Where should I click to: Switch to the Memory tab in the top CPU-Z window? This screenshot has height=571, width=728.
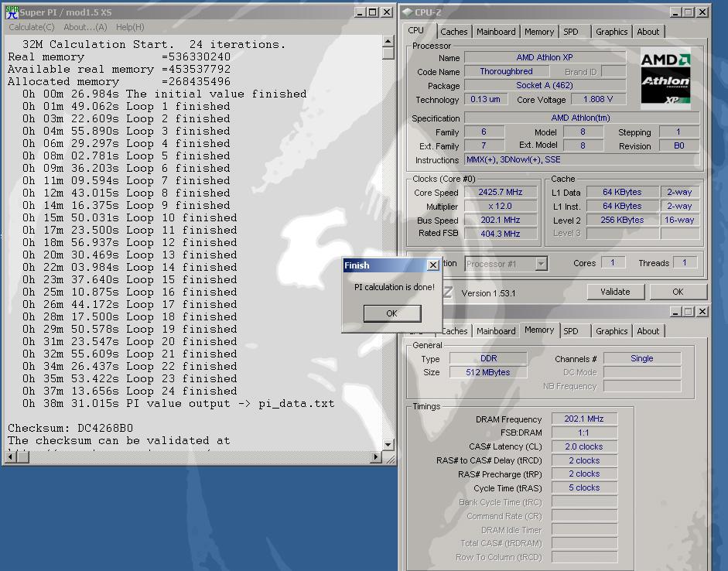(539, 32)
